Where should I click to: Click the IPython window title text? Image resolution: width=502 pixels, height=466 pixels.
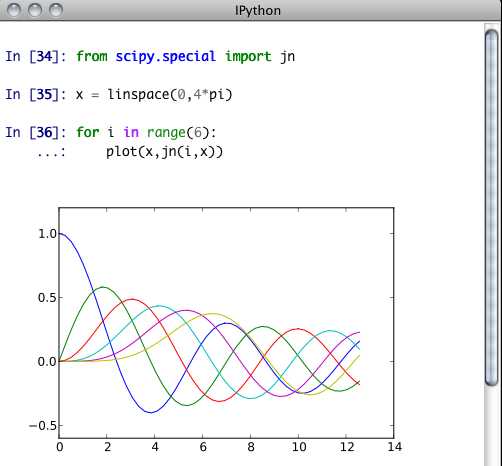pos(258,10)
